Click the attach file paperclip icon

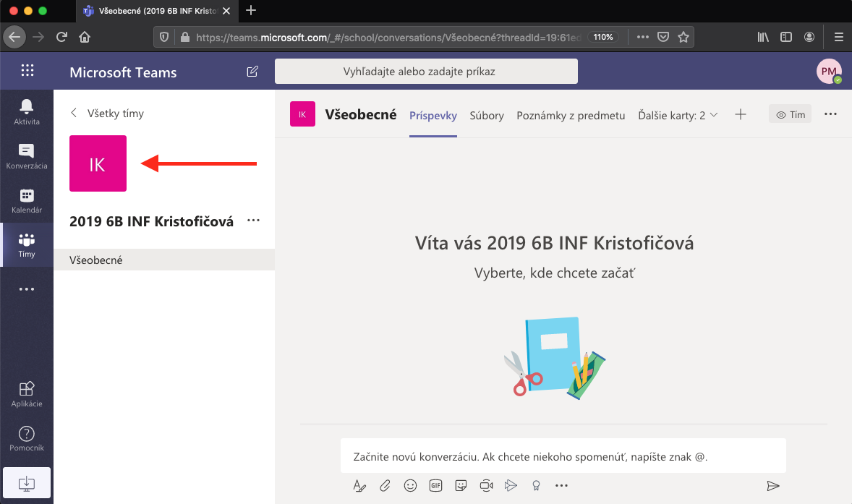coord(385,485)
